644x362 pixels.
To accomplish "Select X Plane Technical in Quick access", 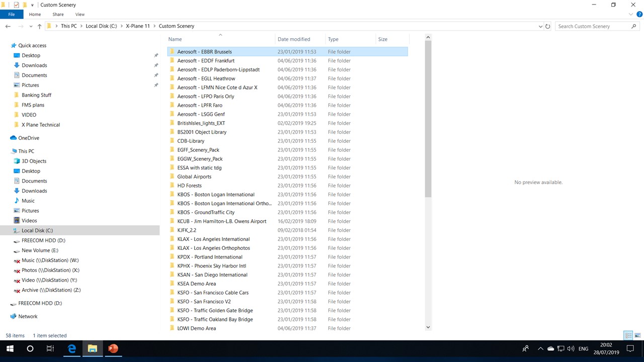I will [41, 125].
